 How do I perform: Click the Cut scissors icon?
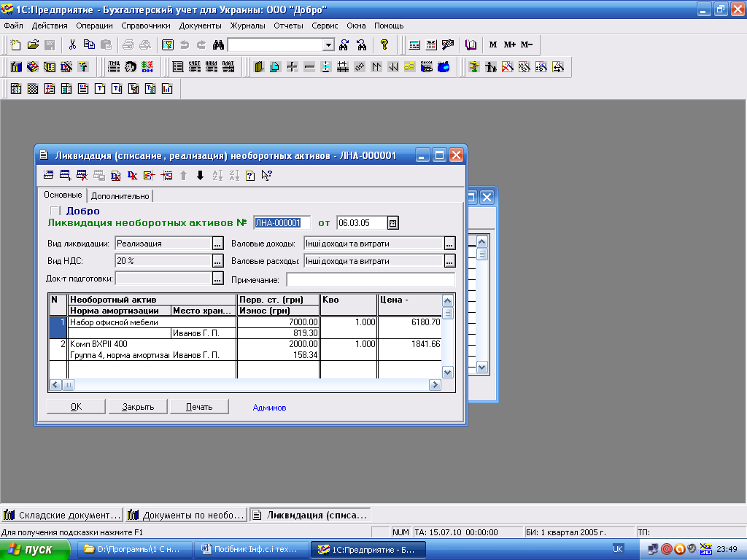point(72,44)
